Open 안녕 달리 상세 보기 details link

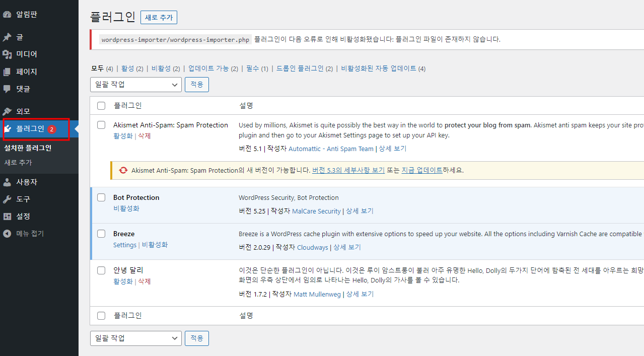pyautogui.click(x=360, y=294)
